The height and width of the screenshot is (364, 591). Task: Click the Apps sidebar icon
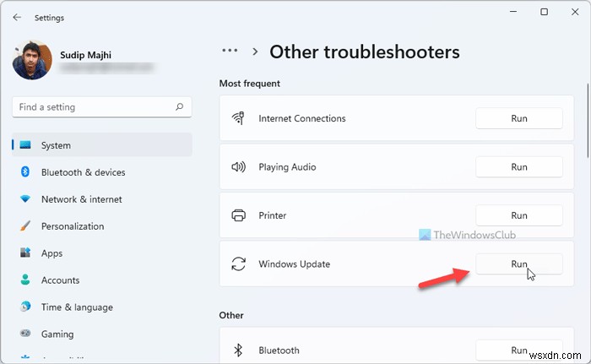point(25,253)
